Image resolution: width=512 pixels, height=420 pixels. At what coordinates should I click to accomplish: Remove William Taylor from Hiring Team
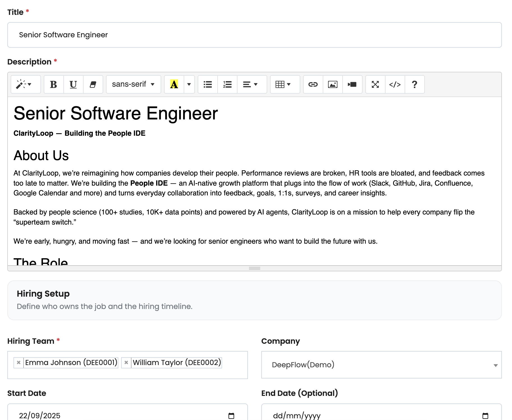pyautogui.click(x=126, y=363)
